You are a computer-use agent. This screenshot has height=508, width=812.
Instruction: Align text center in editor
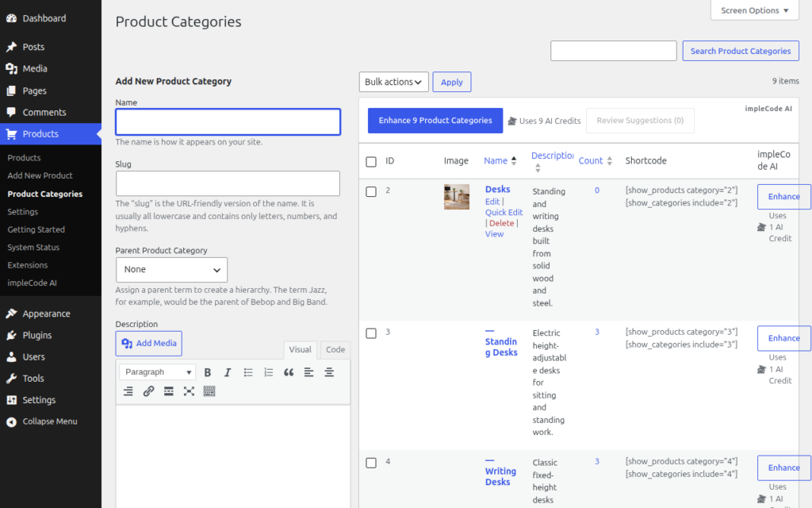329,372
